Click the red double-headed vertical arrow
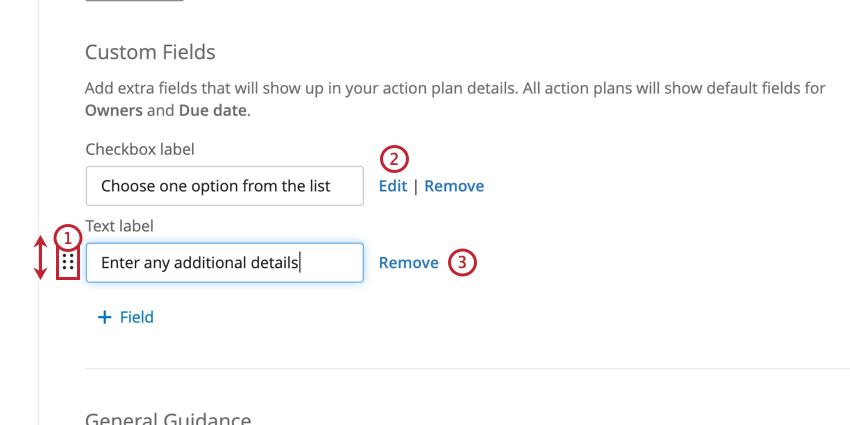Screen dimensions: 850x425 41,257
